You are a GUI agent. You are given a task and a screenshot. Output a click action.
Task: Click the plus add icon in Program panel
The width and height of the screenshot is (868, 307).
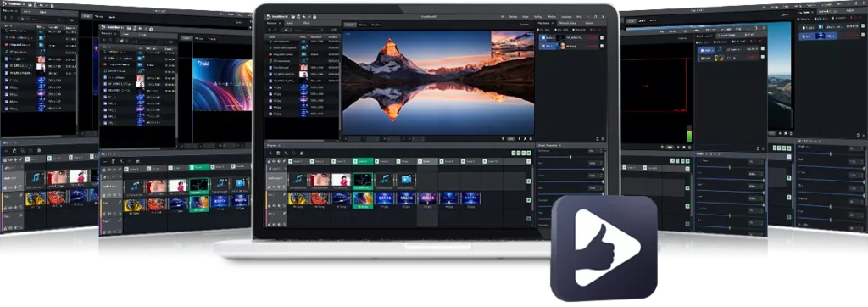click(x=270, y=153)
